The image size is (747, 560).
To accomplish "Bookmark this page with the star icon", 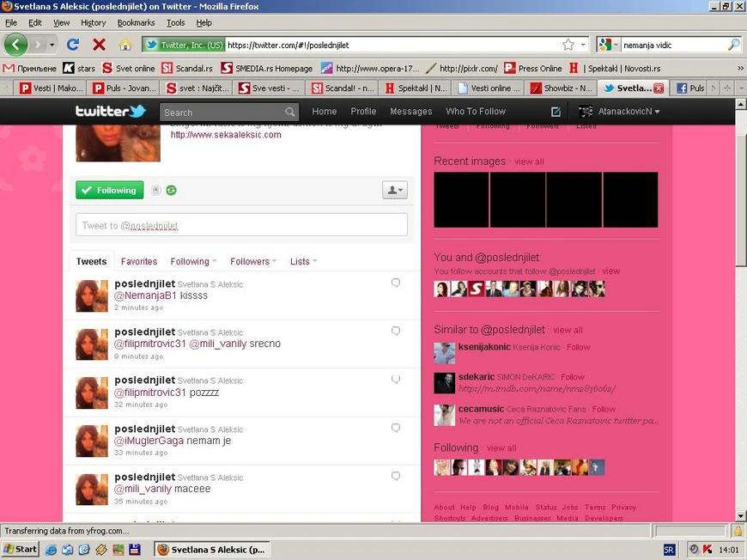I will coord(568,45).
